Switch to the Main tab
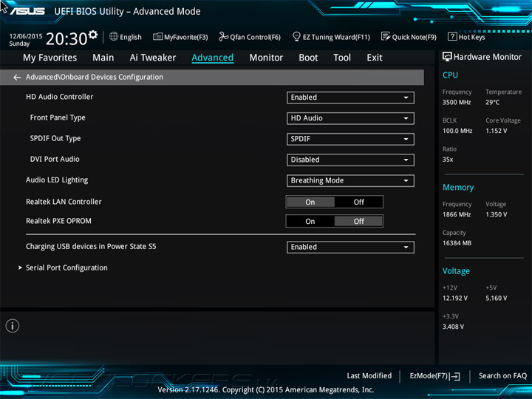Image resolution: width=532 pixels, height=399 pixels. [x=103, y=58]
